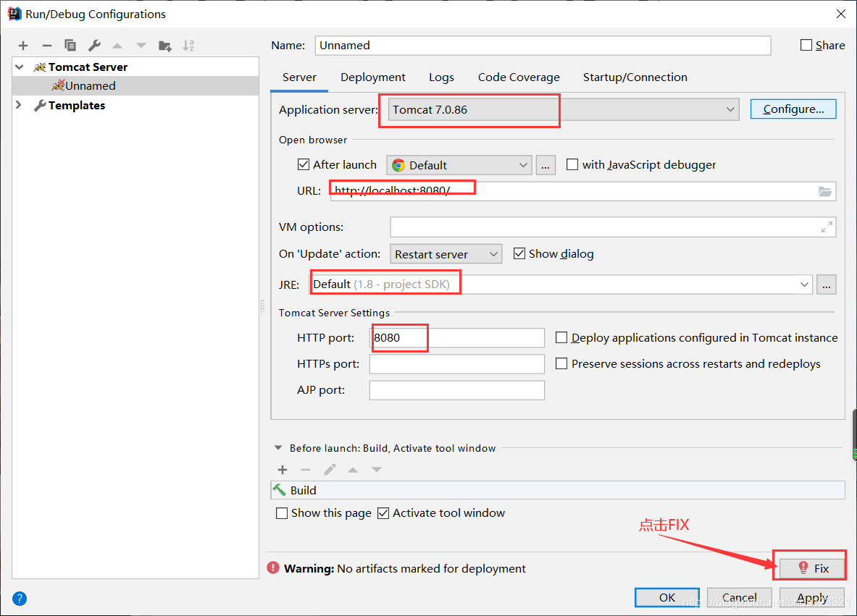The image size is (857, 616).
Task: Click AJP port field
Action: tap(457, 390)
